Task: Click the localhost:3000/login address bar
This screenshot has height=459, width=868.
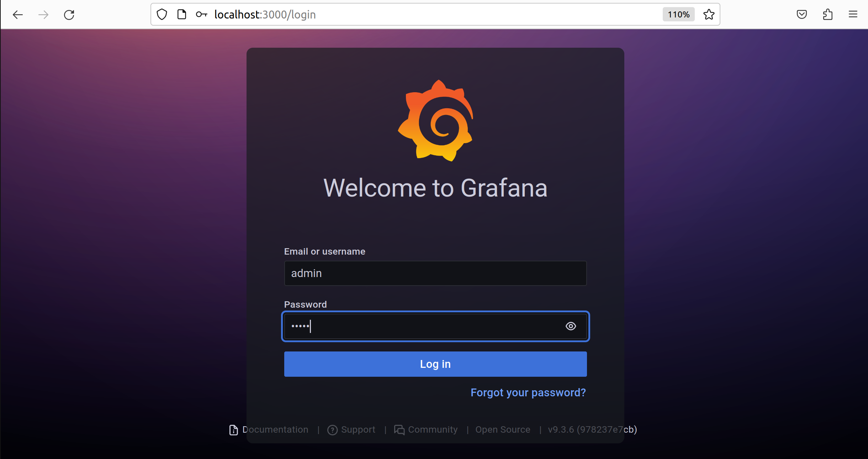Action: pos(427,14)
